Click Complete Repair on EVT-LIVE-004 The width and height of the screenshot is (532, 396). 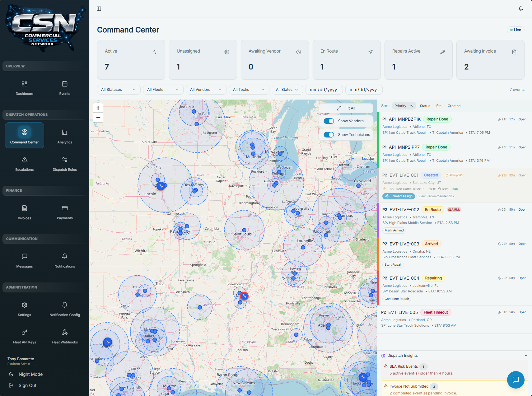[397, 299]
